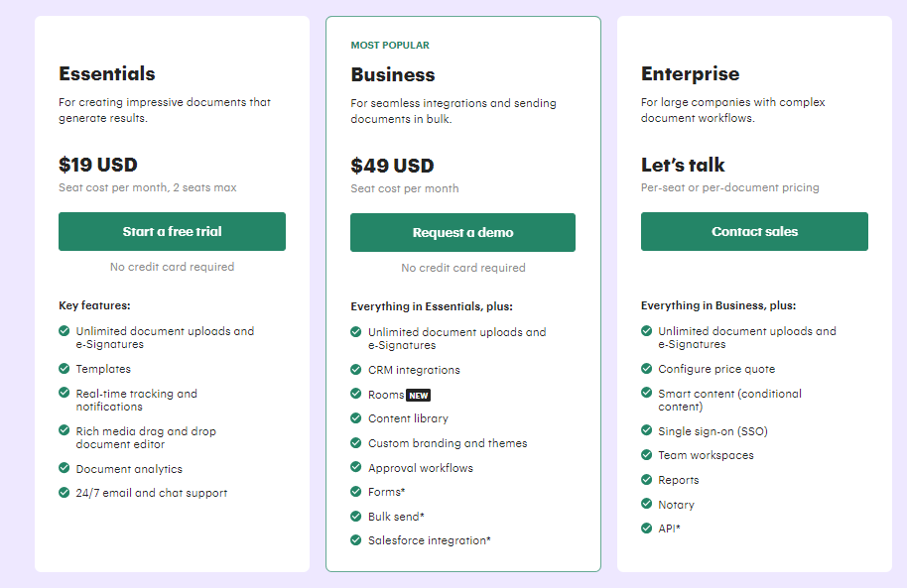Click the checkmark beside Single sign-on (SSO)
Viewport: 907px width, 588px height.
(x=647, y=431)
